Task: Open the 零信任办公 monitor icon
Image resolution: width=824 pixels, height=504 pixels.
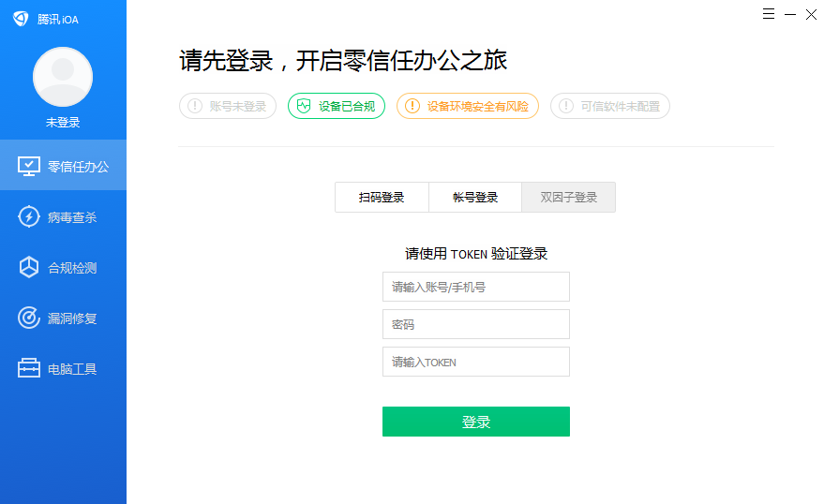Action: [x=28, y=167]
